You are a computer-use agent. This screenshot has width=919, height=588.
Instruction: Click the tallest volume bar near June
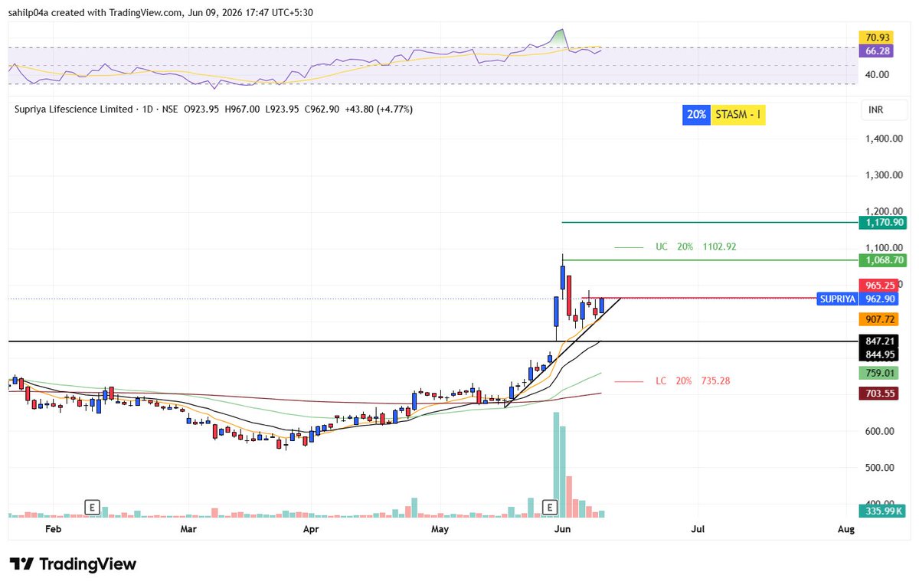point(556,465)
